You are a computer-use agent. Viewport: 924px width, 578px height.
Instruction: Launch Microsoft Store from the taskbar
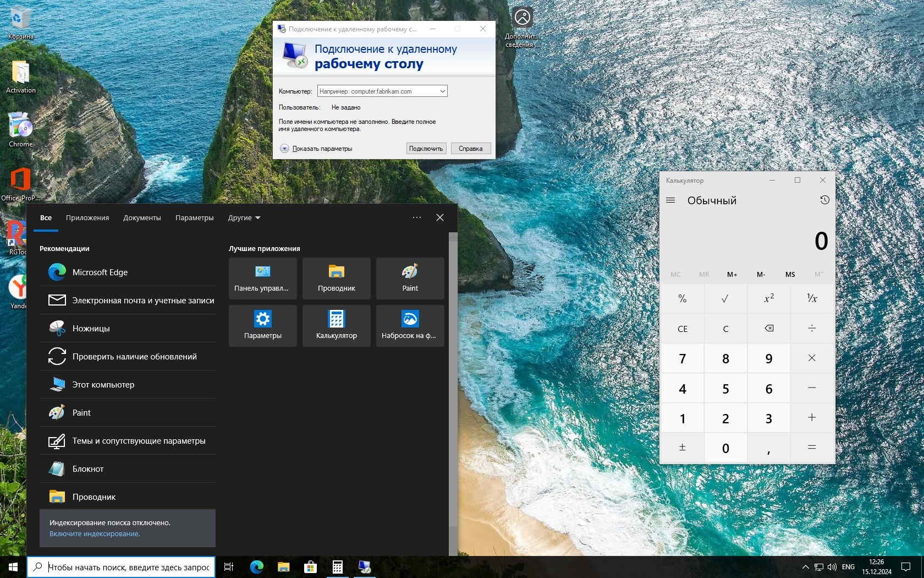coord(310,566)
